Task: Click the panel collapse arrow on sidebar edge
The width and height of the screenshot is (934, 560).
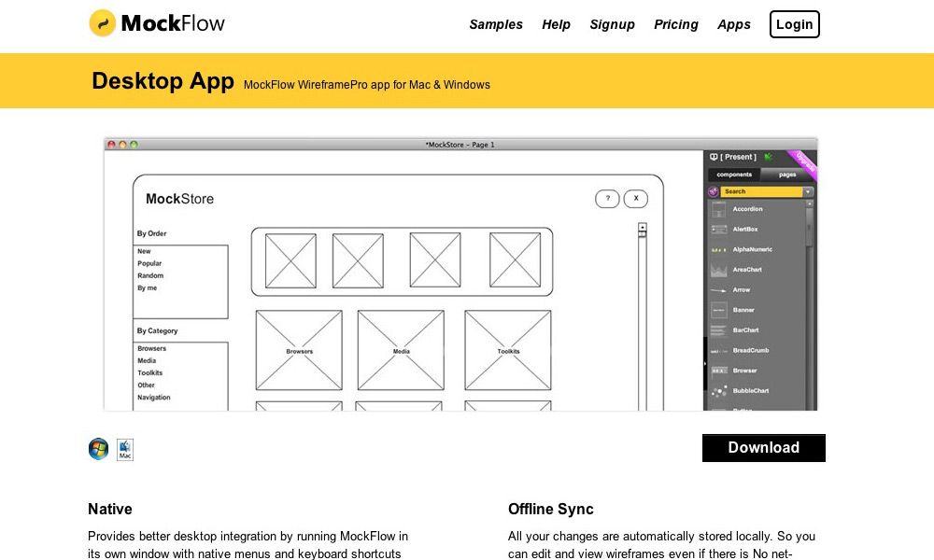Action: [x=705, y=363]
